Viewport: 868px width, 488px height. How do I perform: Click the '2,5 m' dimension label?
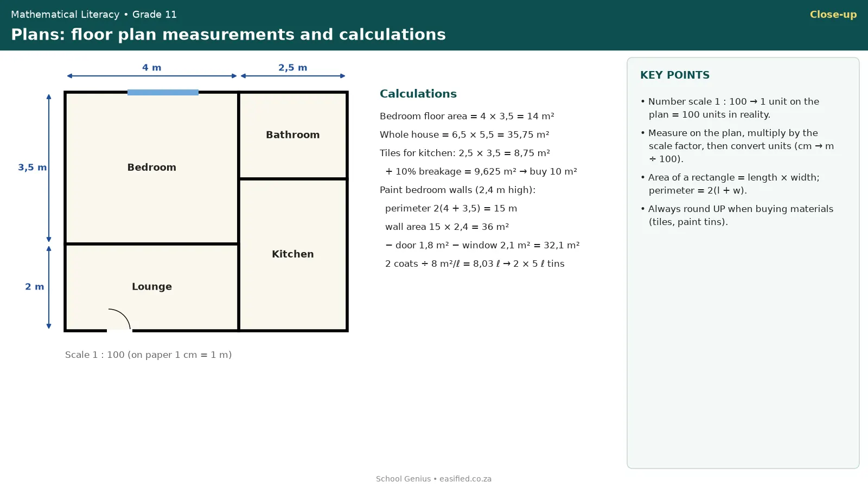(x=293, y=68)
